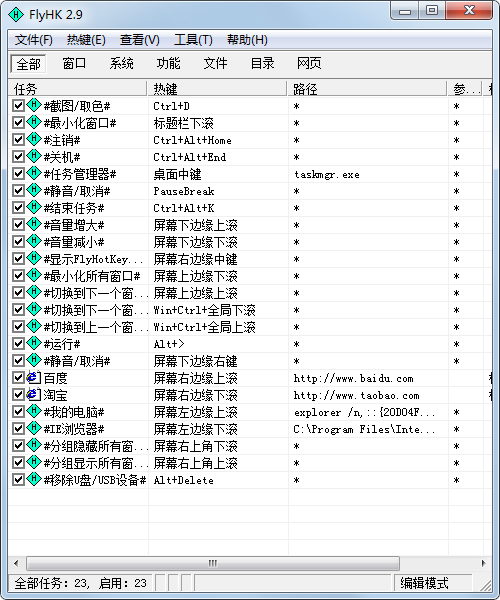Click the icon beside #音量增大#
Screen dimensions: 500x600
point(34,224)
